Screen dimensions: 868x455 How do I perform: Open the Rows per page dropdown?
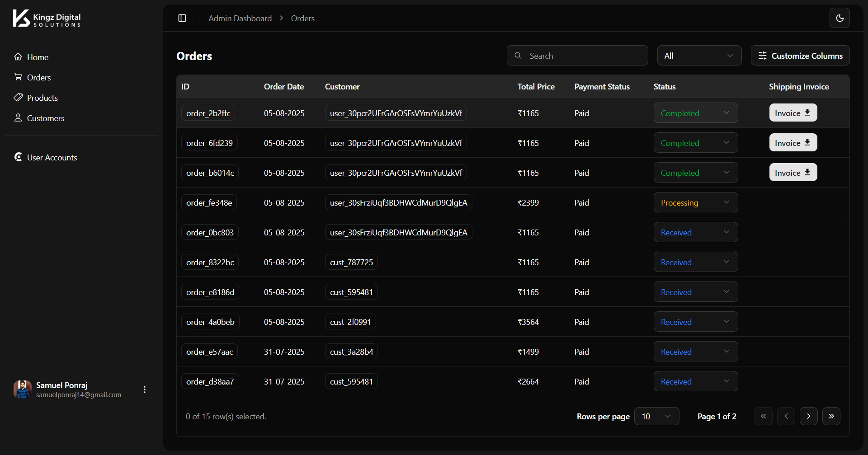click(656, 416)
